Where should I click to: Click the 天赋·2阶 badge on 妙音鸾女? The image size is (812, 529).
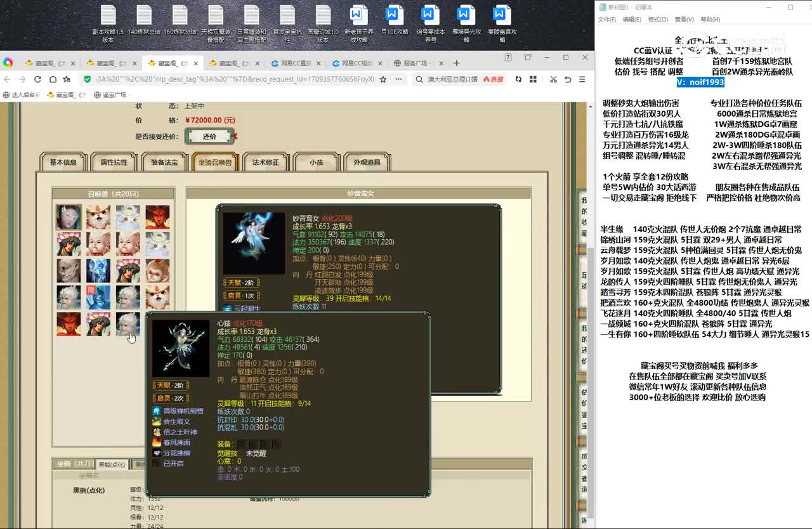pyautogui.click(x=242, y=282)
